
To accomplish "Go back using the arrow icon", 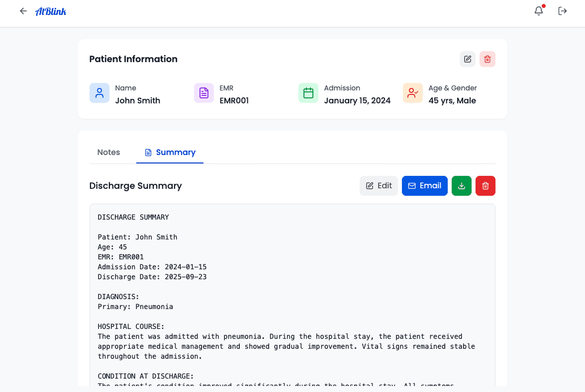I will pos(23,11).
